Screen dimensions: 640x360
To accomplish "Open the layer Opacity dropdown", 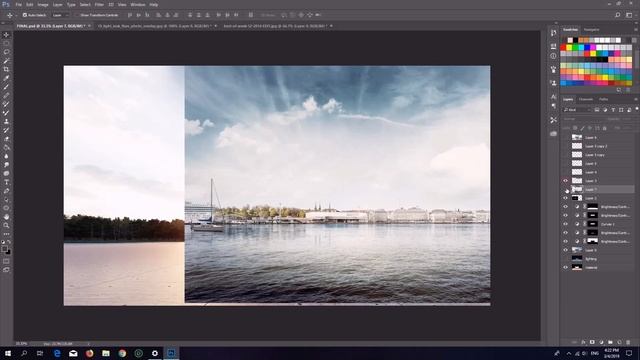I will [x=629, y=119].
